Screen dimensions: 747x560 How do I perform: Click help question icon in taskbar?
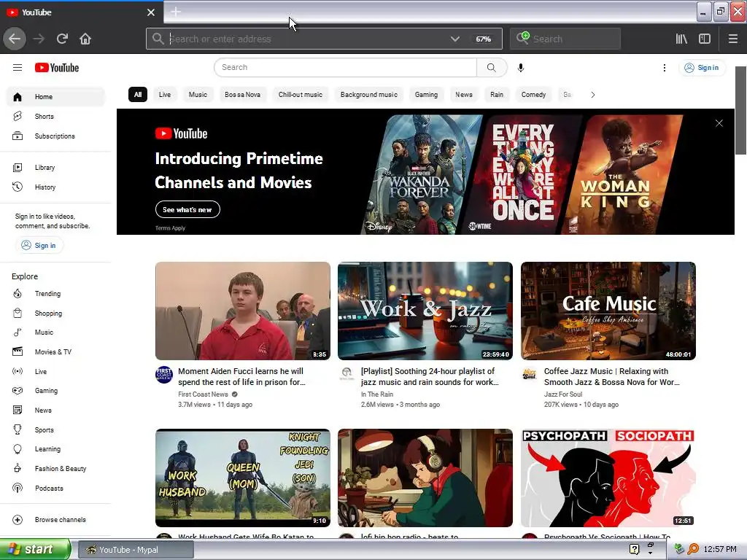(634, 550)
